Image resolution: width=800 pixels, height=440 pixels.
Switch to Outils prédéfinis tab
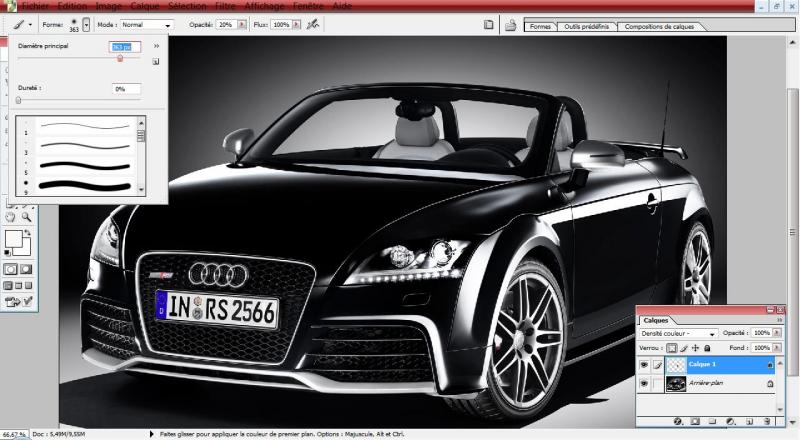click(586, 27)
